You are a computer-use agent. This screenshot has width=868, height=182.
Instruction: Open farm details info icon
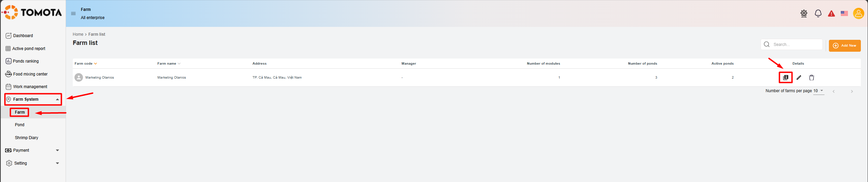tap(785, 78)
